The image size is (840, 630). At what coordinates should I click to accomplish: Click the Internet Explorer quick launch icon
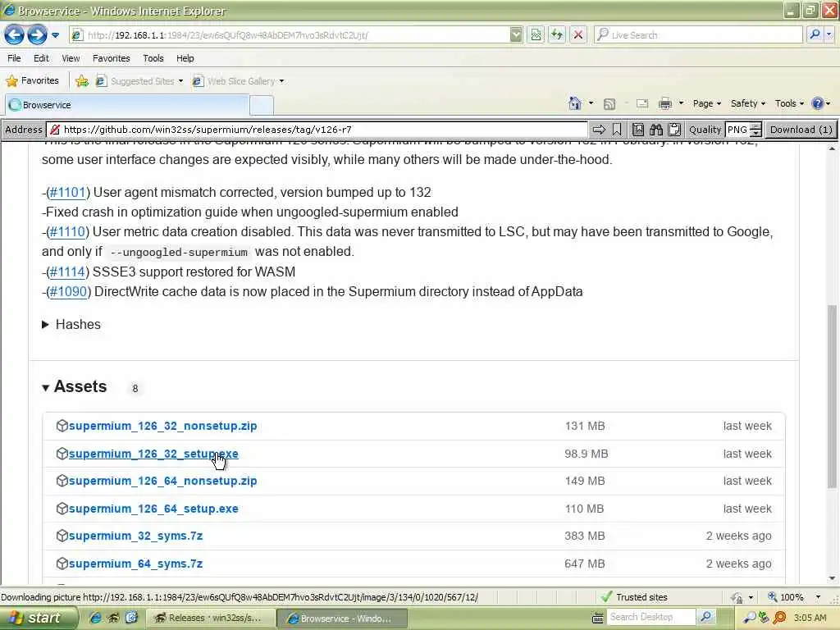95,618
